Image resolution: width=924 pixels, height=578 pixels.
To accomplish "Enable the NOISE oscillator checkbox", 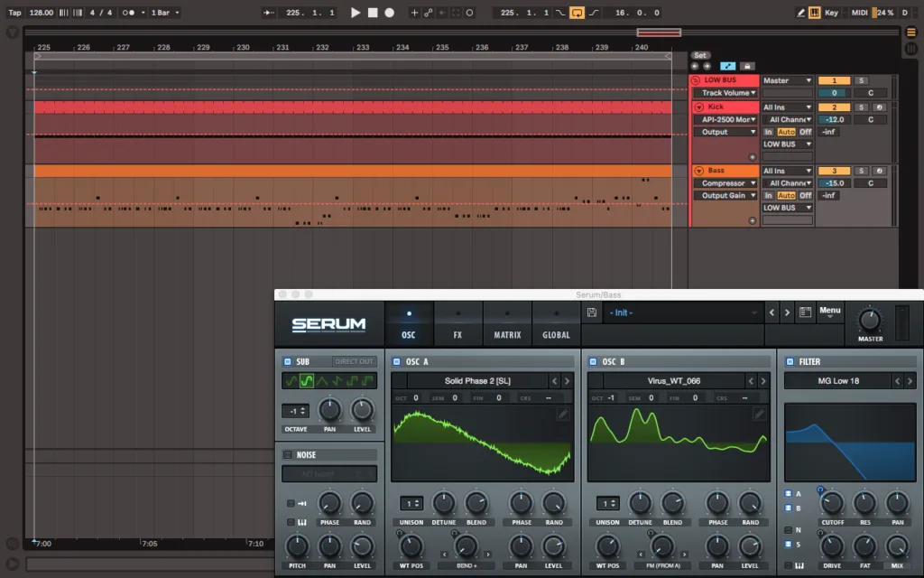I will click(x=288, y=455).
